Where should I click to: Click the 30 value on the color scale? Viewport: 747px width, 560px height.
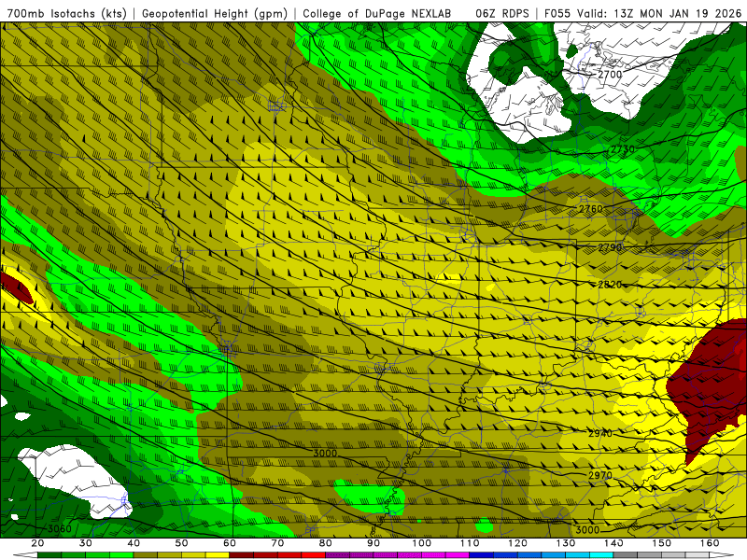(86, 543)
